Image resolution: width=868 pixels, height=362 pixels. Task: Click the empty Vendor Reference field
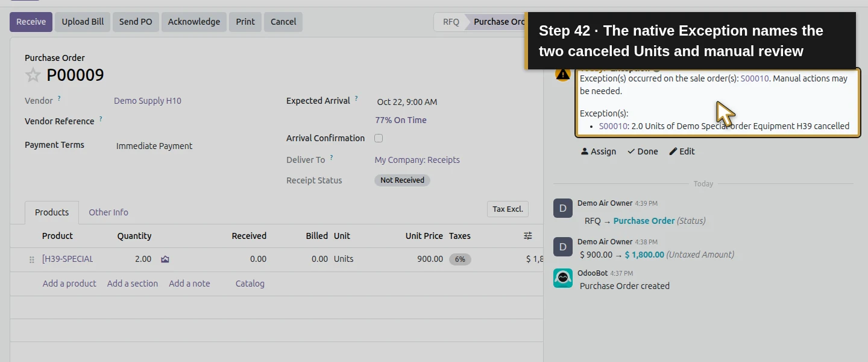193,121
